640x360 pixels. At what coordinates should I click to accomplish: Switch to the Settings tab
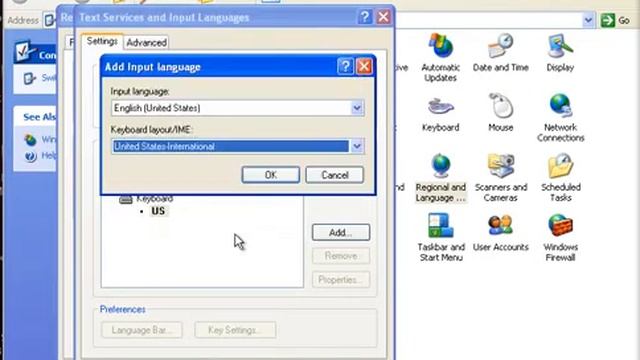102,42
